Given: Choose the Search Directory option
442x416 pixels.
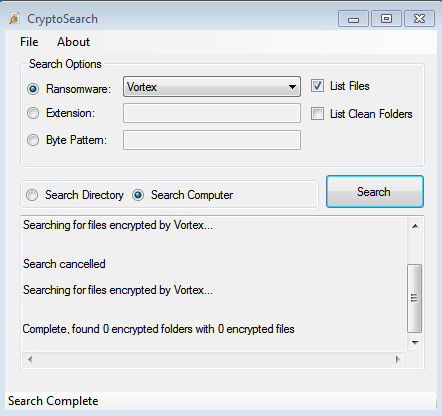Looking at the screenshot, I should (x=32, y=195).
